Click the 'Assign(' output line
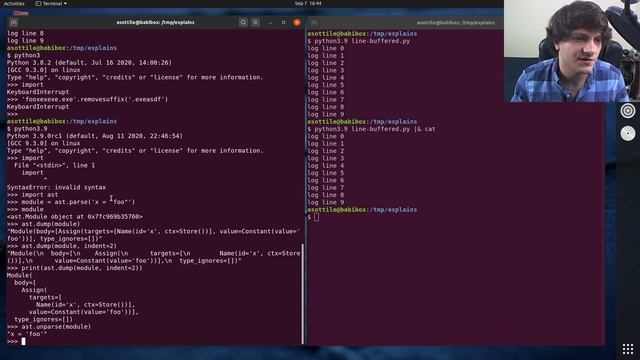The height and width of the screenshot is (360, 640). point(34,291)
